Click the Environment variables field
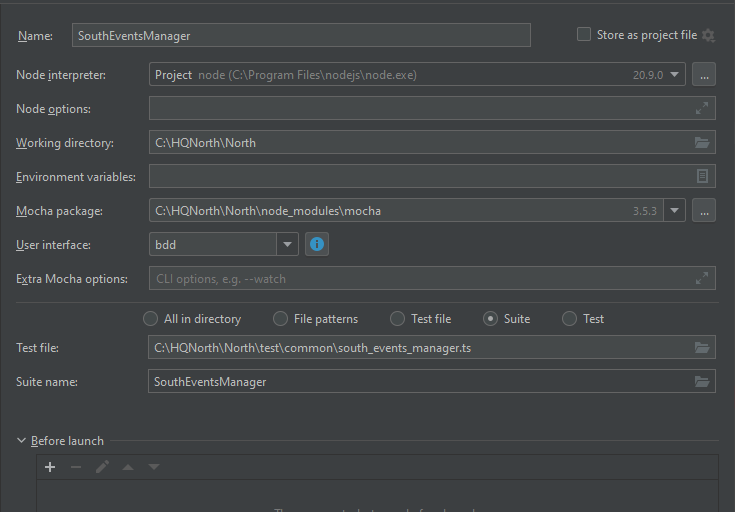The image size is (735, 512). 432,176
